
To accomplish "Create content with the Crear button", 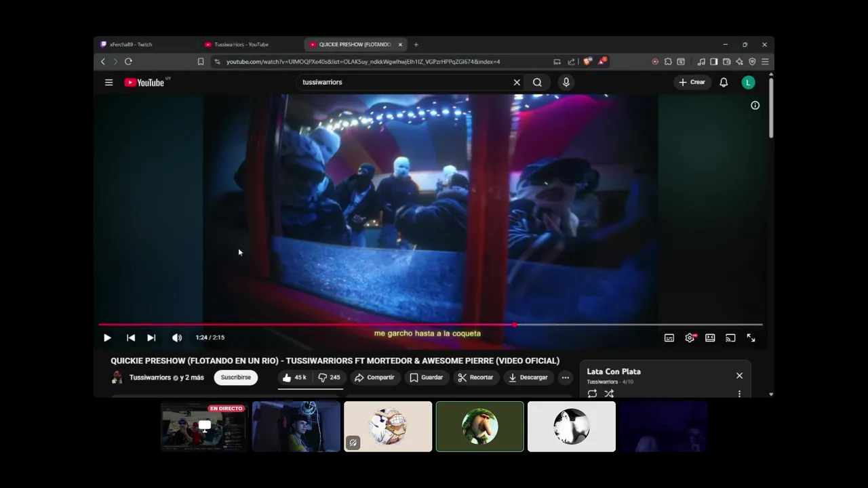I will click(692, 83).
